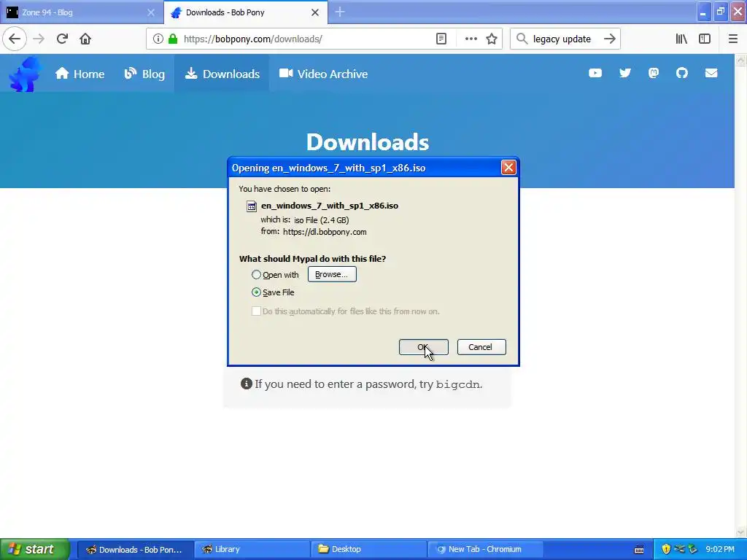Select the Downloads - Bob Pony tab
Screen dimensions: 747x560
(245, 12)
